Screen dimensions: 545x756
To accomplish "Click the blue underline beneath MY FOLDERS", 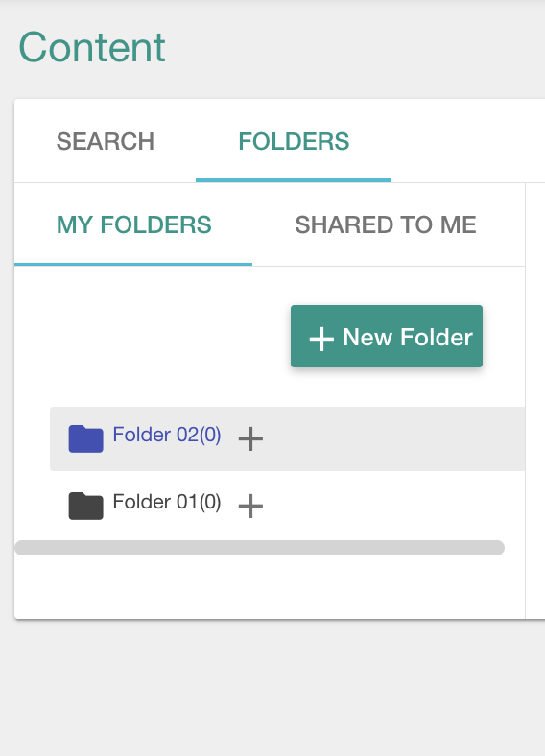I will tap(133, 264).
